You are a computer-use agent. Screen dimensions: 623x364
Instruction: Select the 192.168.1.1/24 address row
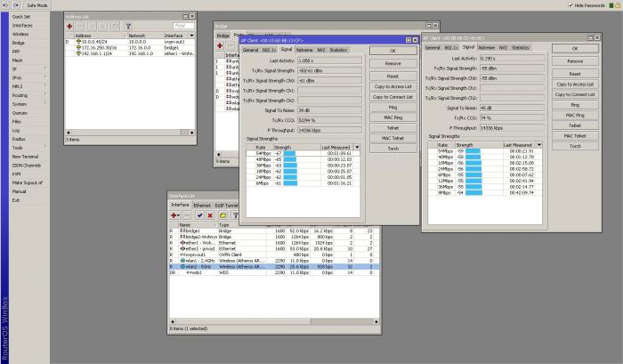pos(130,53)
